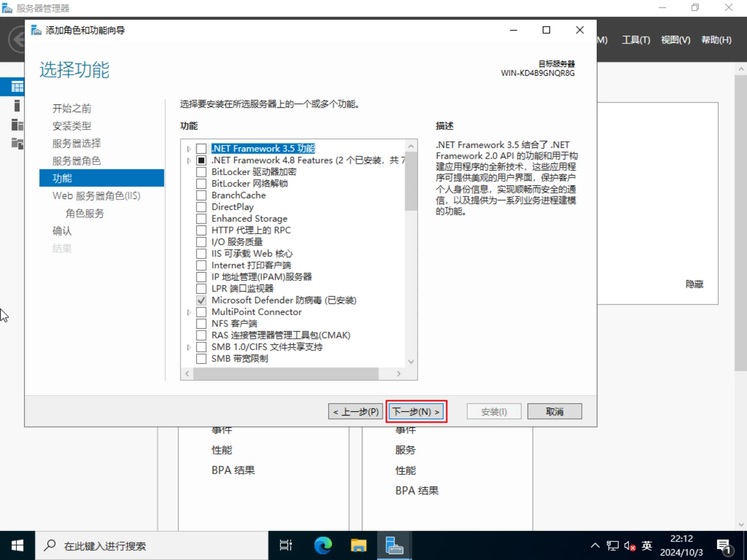Click the network status tray icon
The image size is (747, 560).
(612, 546)
